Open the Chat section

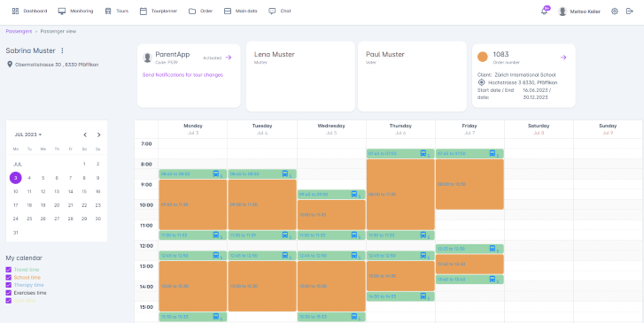[x=280, y=12]
